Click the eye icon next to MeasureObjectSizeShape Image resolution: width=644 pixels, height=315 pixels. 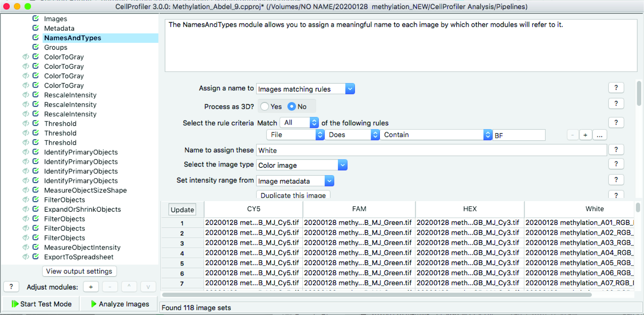[25, 190]
